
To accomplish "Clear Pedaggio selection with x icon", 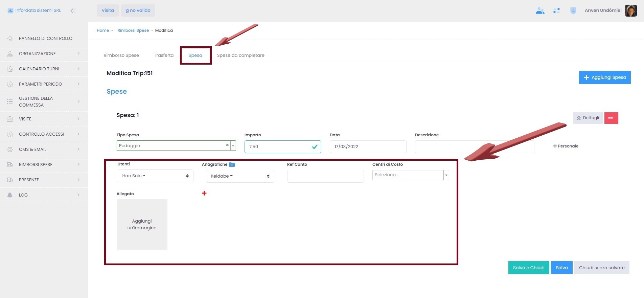I will [227, 145].
